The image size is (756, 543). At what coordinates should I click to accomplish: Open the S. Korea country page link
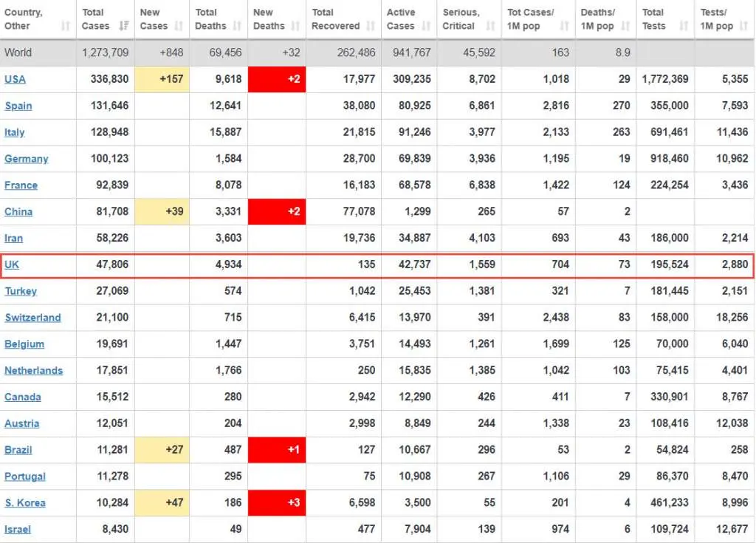[x=25, y=503]
